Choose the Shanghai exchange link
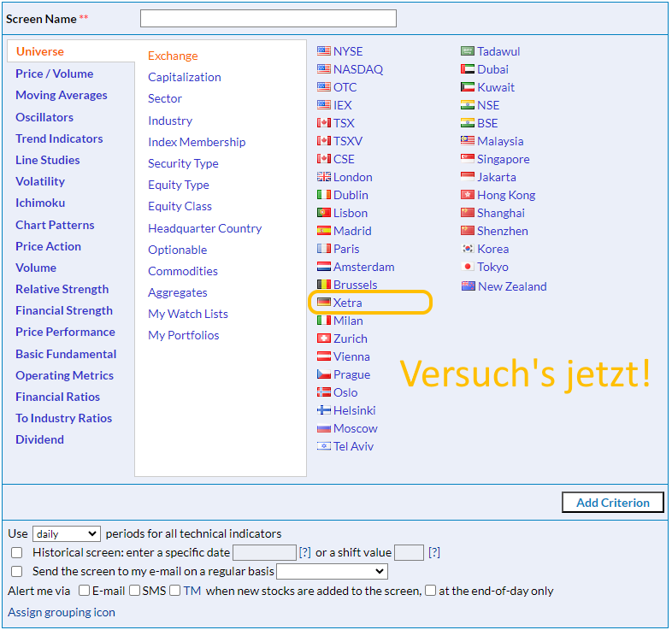 (x=500, y=213)
